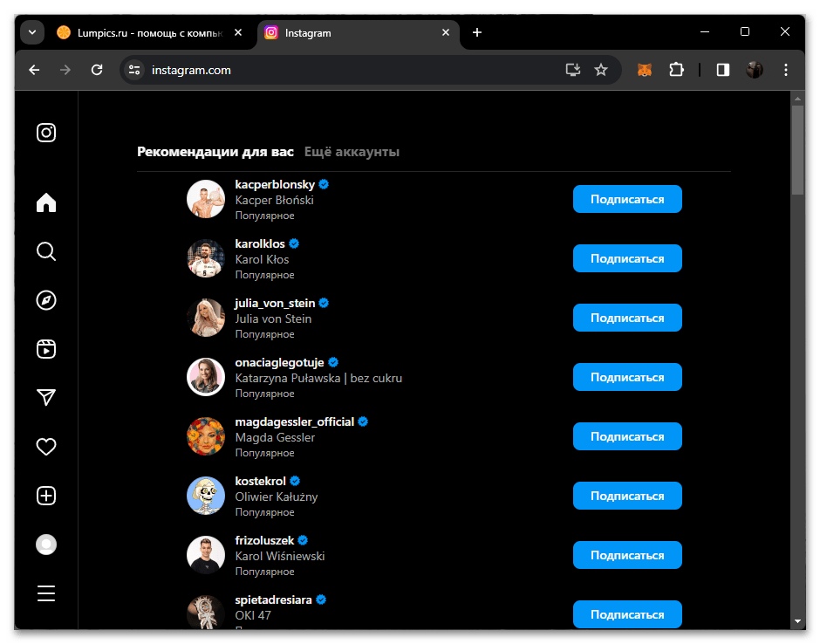Click the instagram.com address bar
This screenshot has width=820, height=644.
pyautogui.click(x=349, y=70)
